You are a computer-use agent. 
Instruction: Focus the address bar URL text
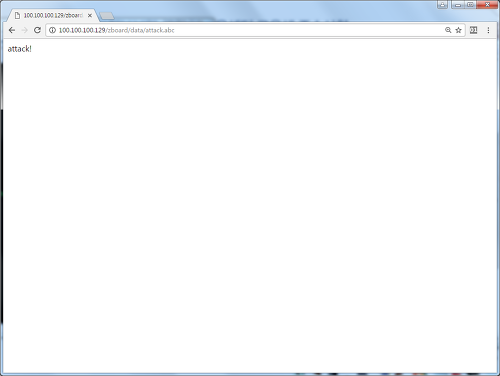pos(116,30)
